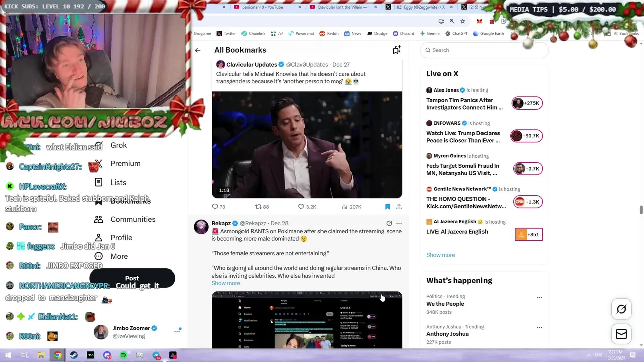Viewport: 644px width, 362px height.
Task: Focus the Search input field
Action: pos(484,50)
